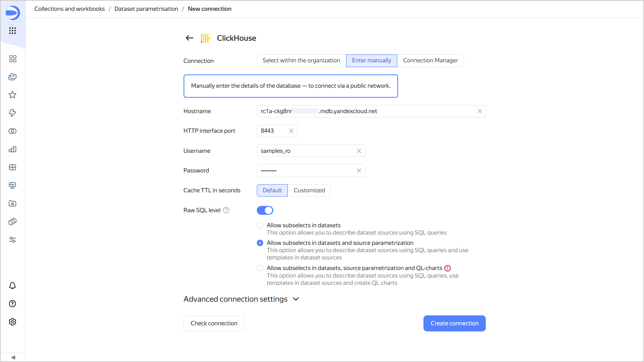This screenshot has width=644, height=362.
Task: Click the Create connection button
Action: [454, 323]
